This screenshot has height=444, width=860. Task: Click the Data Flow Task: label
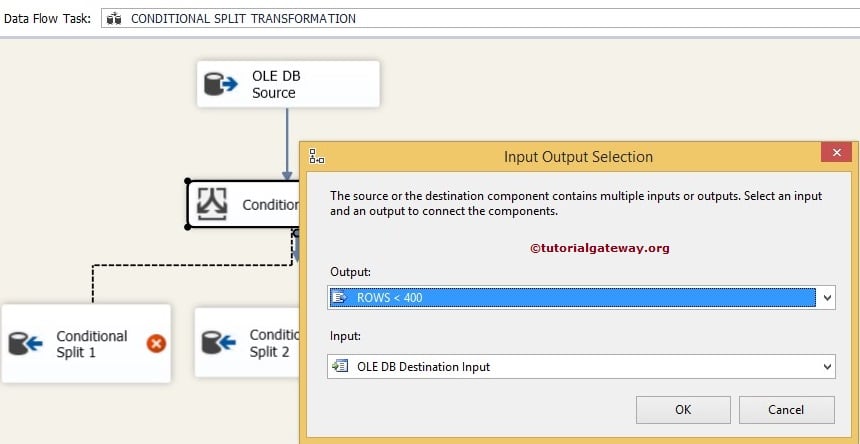pos(48,19)
